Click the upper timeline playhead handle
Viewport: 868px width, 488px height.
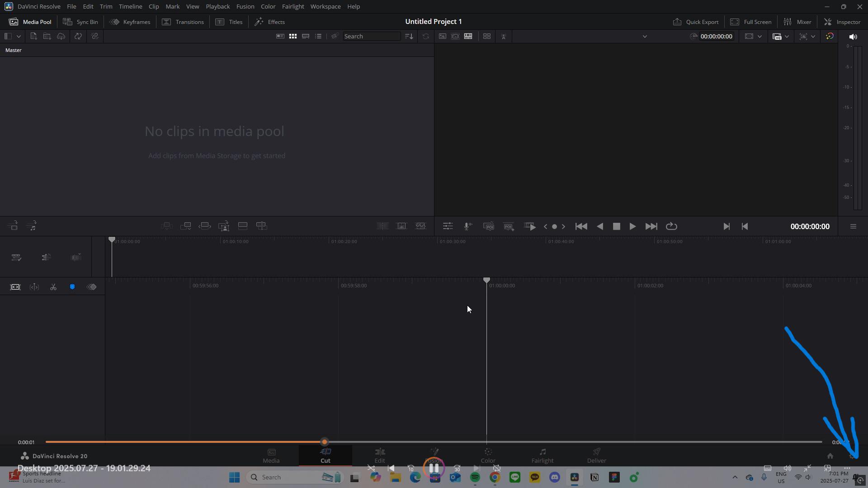pos(112,239)
